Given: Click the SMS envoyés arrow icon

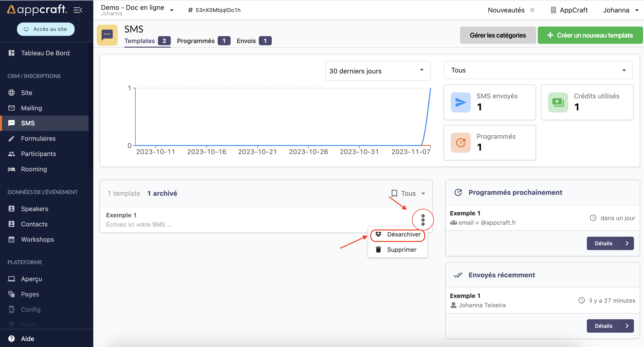Looking at the screenshot, I should tap(460, 103).
